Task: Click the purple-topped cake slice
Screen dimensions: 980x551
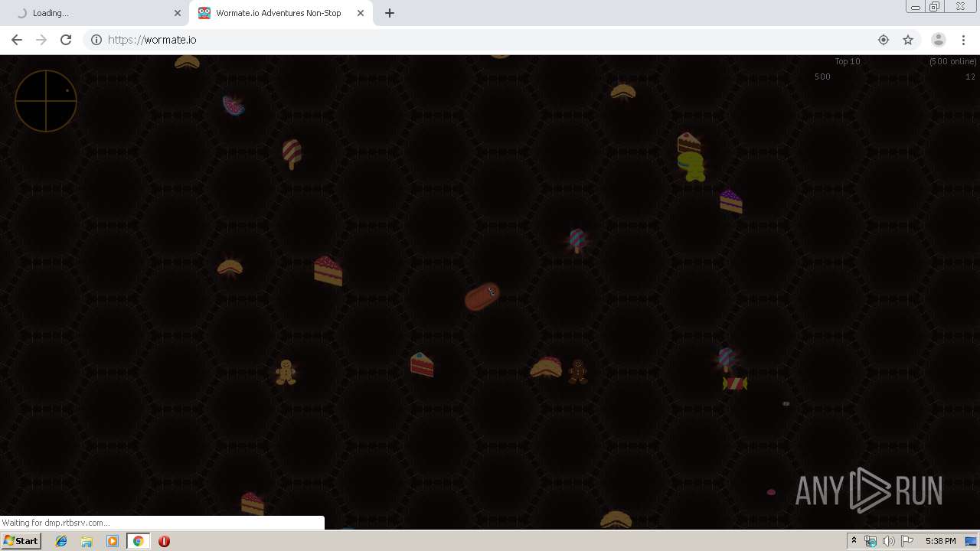Action: [731, 201]
